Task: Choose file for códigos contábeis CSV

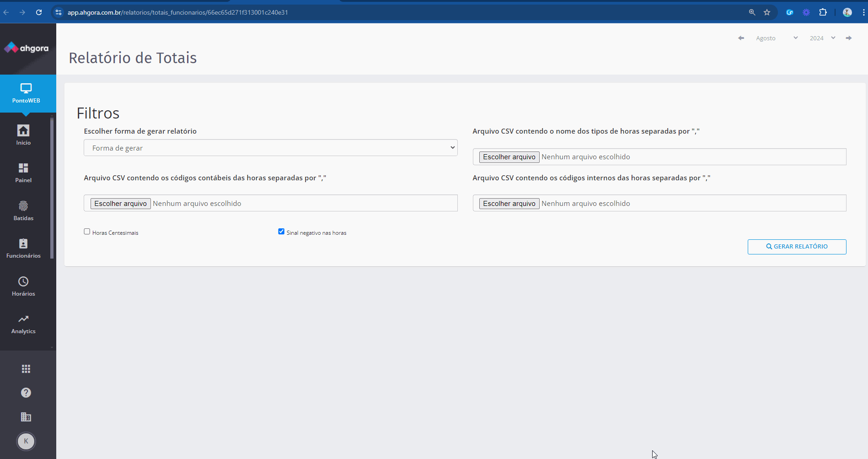Action: point(121,204)
